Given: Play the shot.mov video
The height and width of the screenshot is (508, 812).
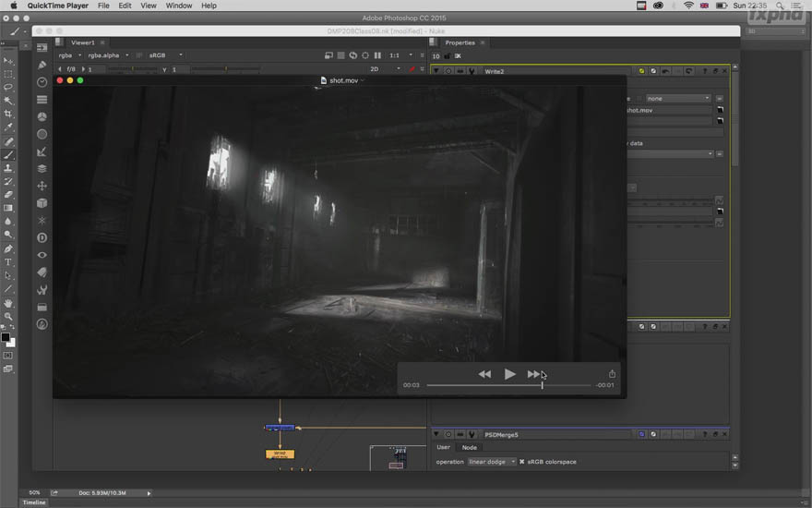Looking at the screenshot, I should pos(509,374).
